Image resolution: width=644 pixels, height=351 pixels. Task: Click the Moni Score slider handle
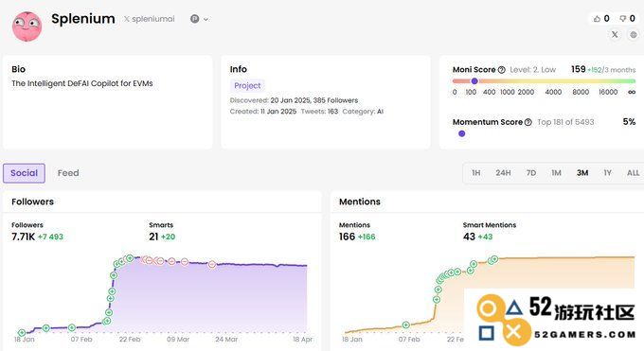(x=474, y=80)
